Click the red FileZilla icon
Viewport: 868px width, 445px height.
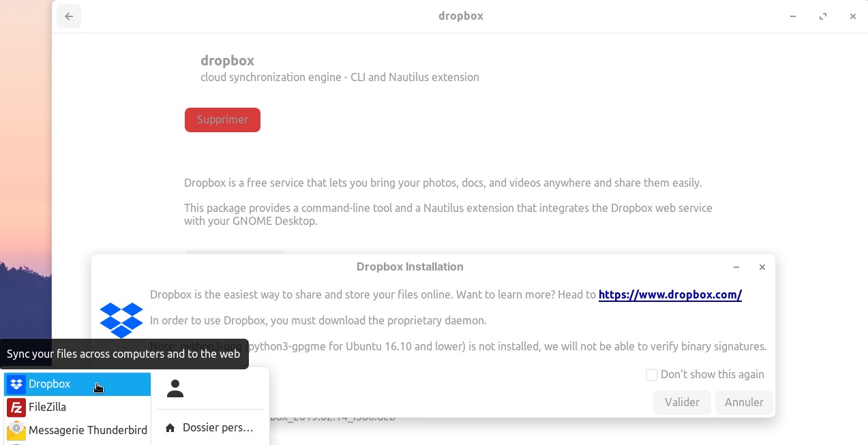click(x=16, y=408)
